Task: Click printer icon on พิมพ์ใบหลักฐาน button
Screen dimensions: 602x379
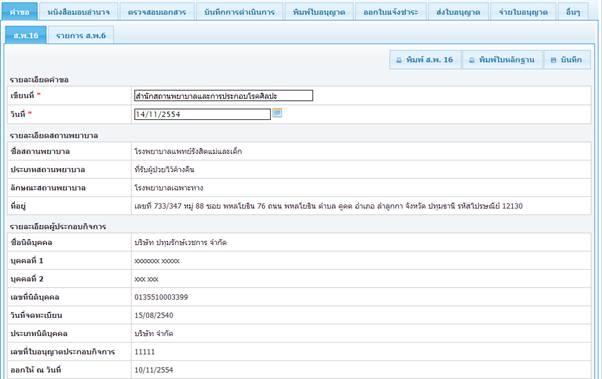Action: [472, 60]
